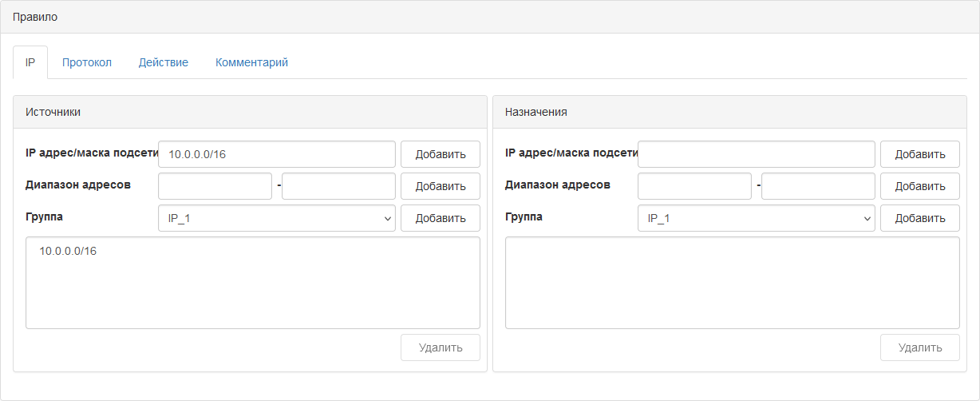Add source address range with Добавить

(441, 186)
